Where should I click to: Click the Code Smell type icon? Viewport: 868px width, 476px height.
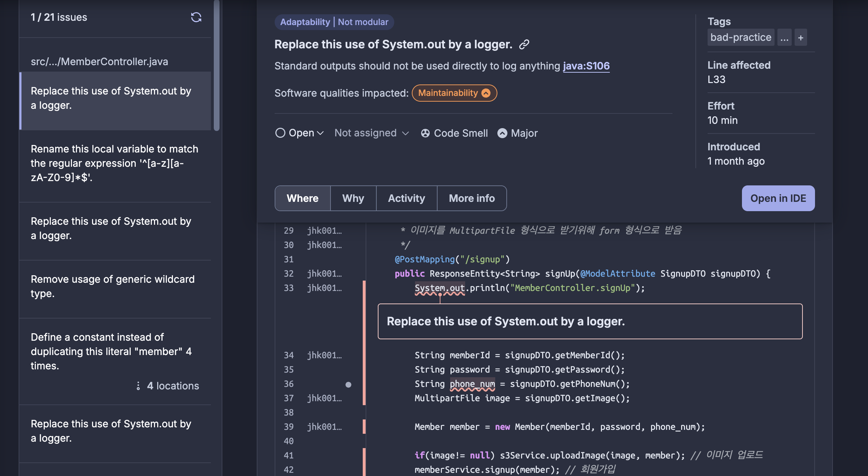(x=425, y=133)
